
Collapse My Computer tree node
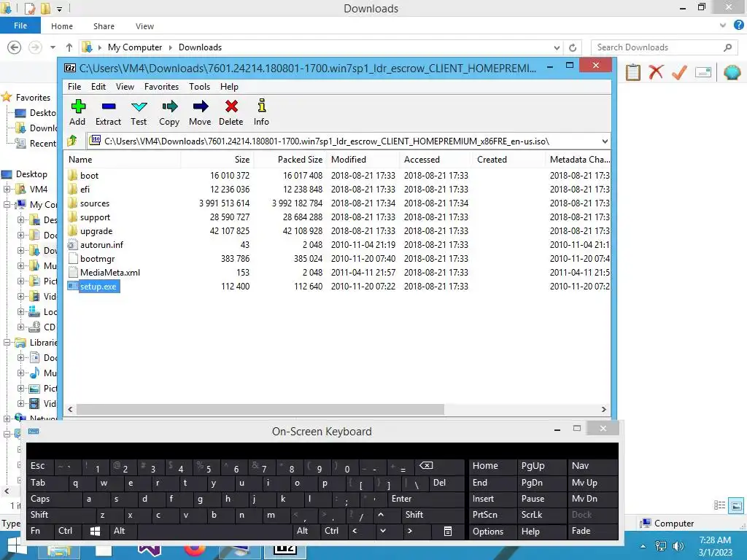tap(7, 204)
